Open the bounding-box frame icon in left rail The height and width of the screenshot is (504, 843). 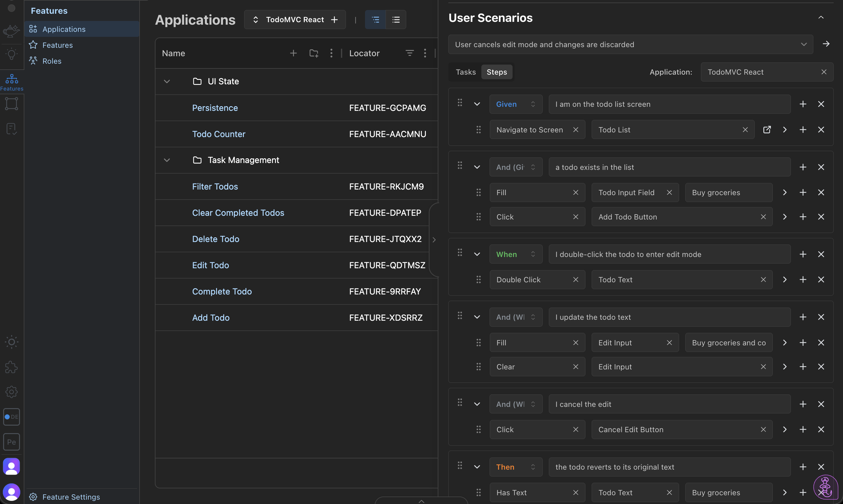pos(11,104)
